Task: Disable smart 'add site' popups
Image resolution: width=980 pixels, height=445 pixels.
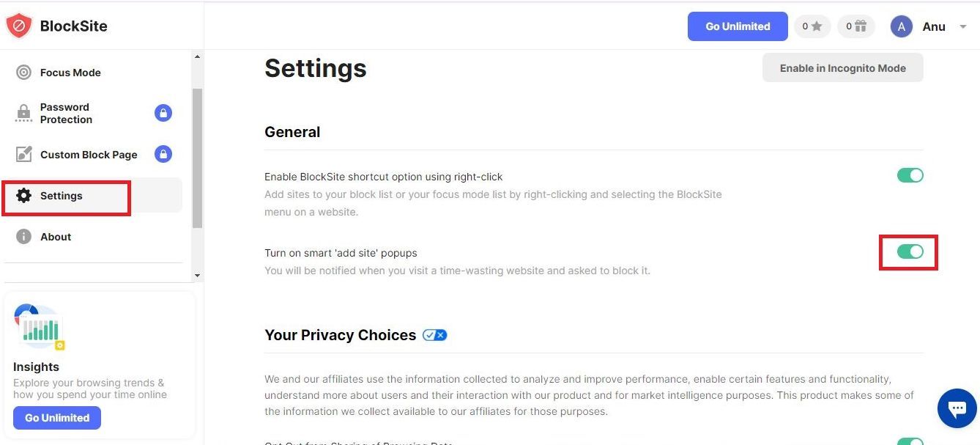Action: (910, 251)
